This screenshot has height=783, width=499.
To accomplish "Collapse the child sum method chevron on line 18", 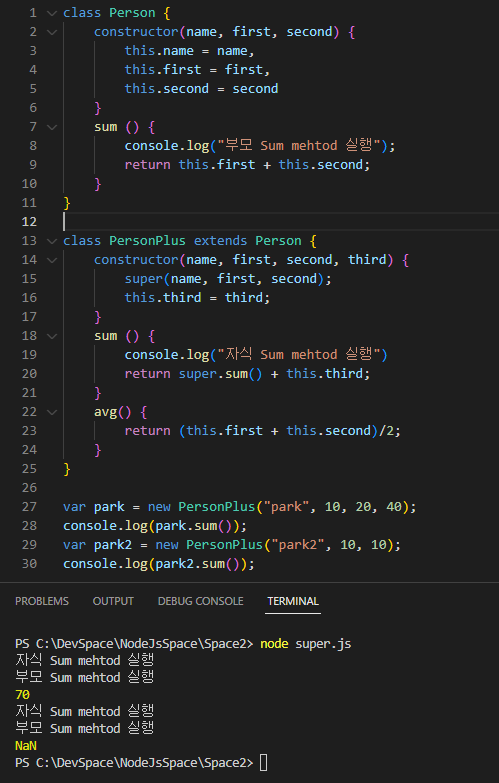I will (x=52, y=336).
